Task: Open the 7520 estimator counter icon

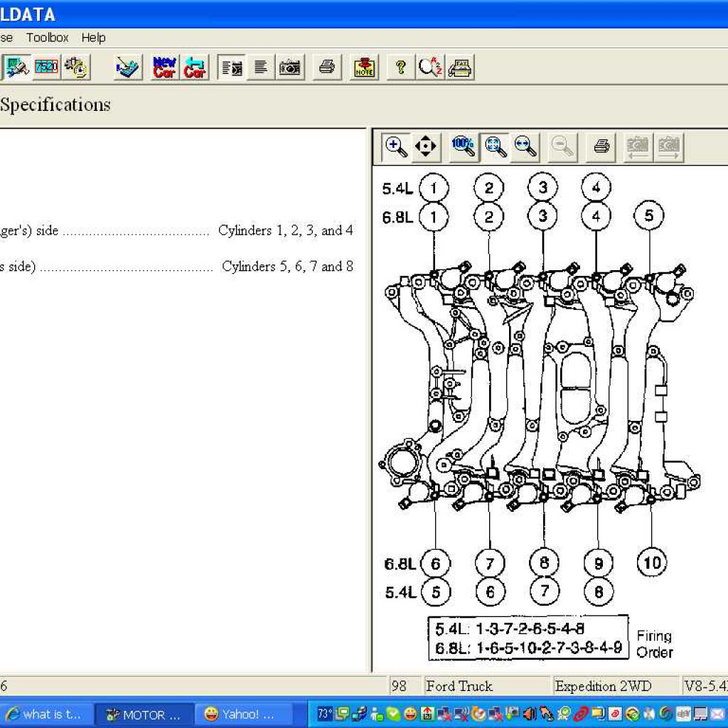Action: tap(46, 68)
